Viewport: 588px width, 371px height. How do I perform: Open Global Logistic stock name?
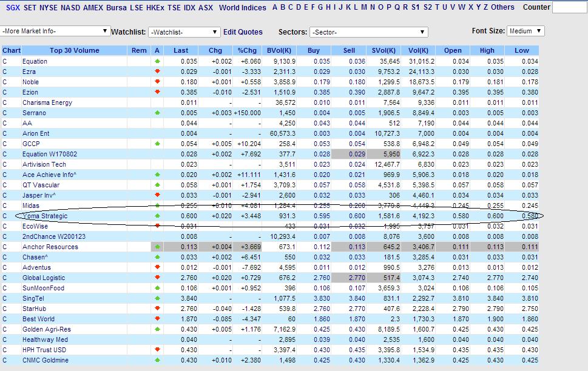[44, 278]
